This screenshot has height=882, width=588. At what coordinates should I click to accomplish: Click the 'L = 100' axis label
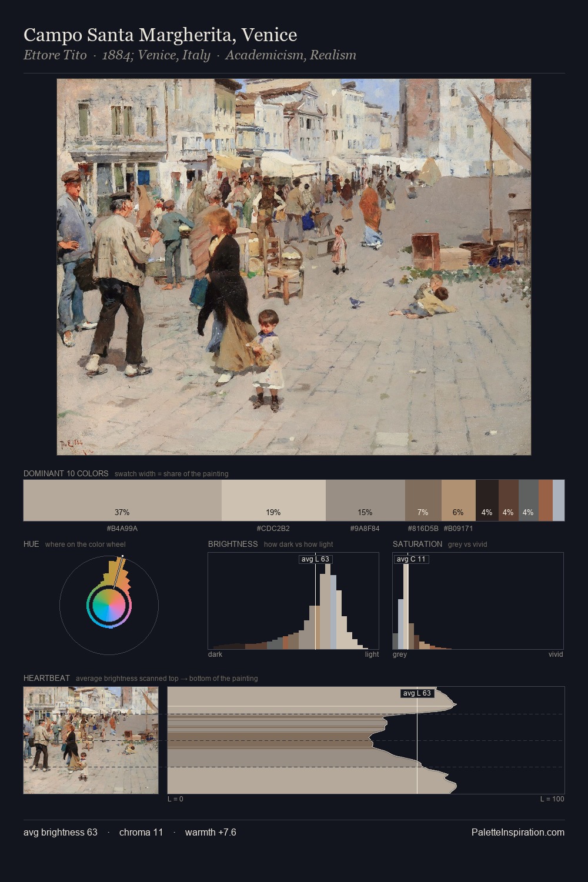[x=552, y=799]
